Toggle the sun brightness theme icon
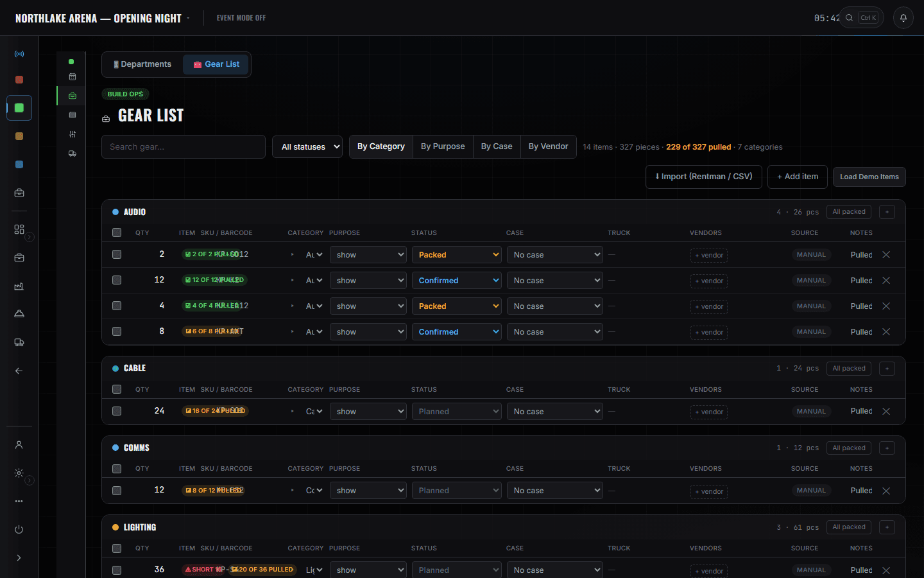 click(19, 473)
